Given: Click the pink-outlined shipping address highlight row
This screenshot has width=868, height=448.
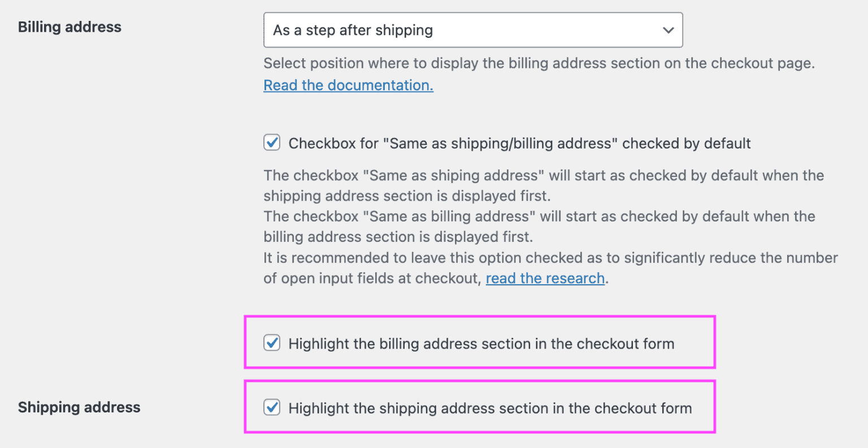Looking at the screenshot, I should 480,407.
